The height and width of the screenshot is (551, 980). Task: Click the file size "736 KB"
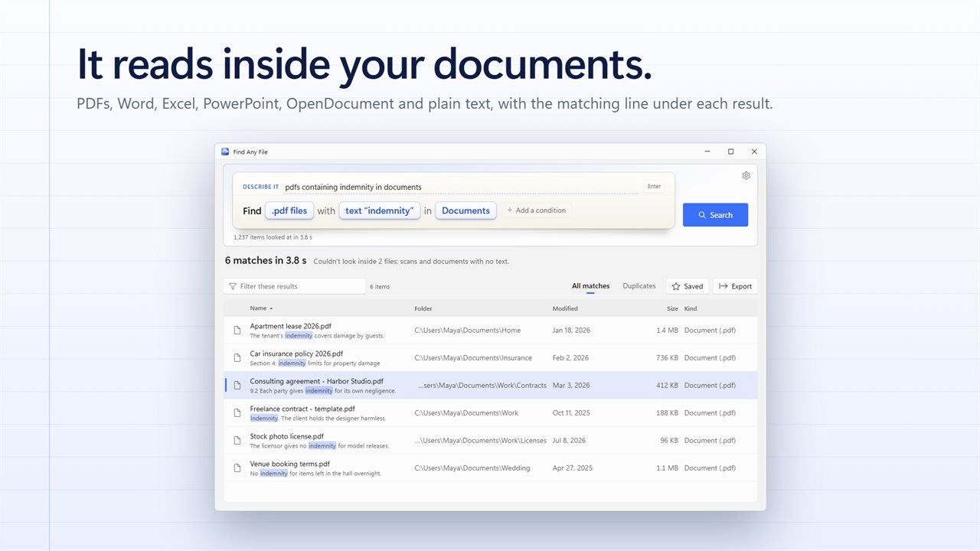pyautogui.click(x=666, y=358)
